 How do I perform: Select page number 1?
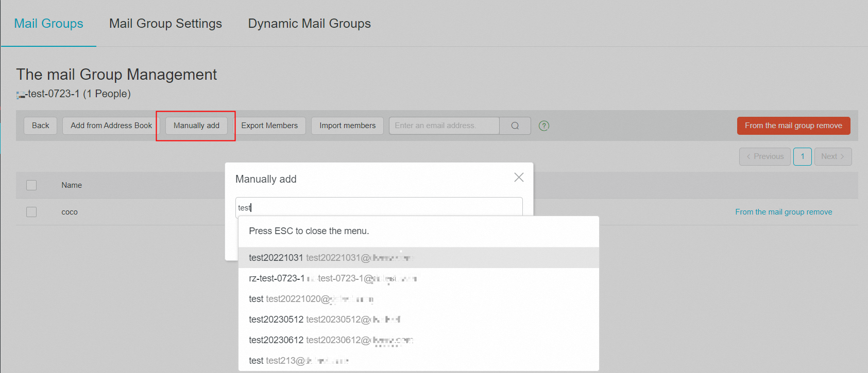(x=803, y=156)
